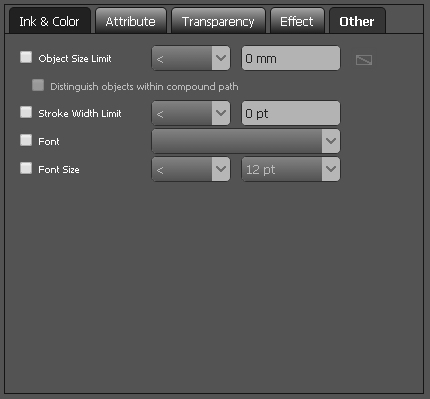The width and height of the screenshot is (430, 399).
Task: Tick Distinguish objects within compound path checkbox
Action: (38, 85)
